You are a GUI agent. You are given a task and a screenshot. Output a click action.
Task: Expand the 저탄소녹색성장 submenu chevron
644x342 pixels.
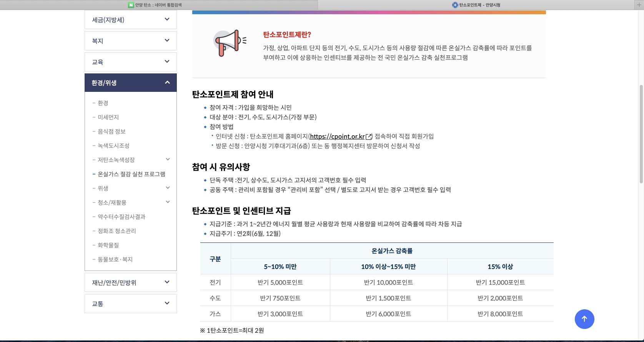point(168,159)
